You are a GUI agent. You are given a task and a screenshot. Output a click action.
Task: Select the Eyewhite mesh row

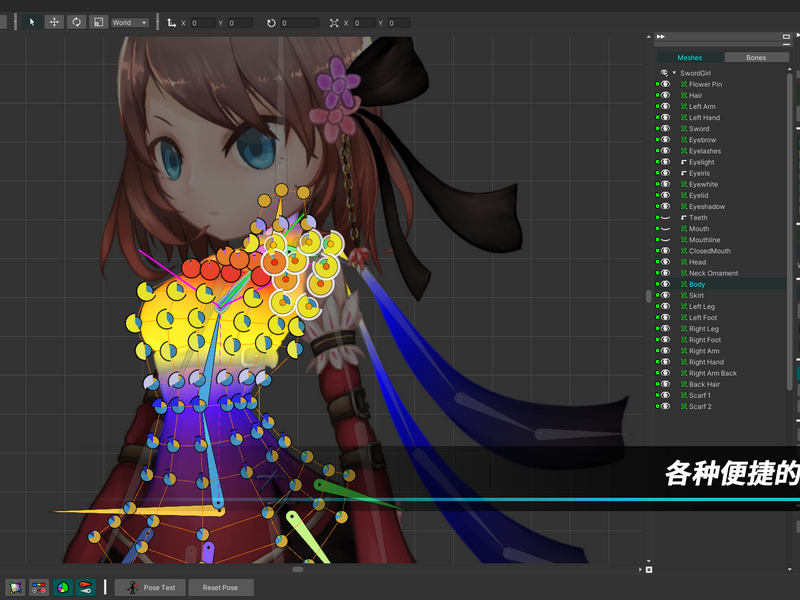pyautogui.click(x=721, y=184)
